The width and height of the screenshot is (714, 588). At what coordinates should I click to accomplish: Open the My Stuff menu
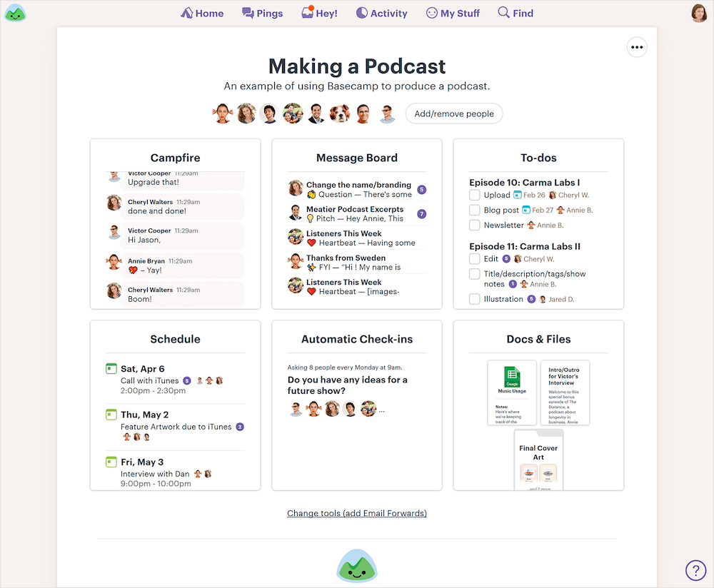(453, 13)
